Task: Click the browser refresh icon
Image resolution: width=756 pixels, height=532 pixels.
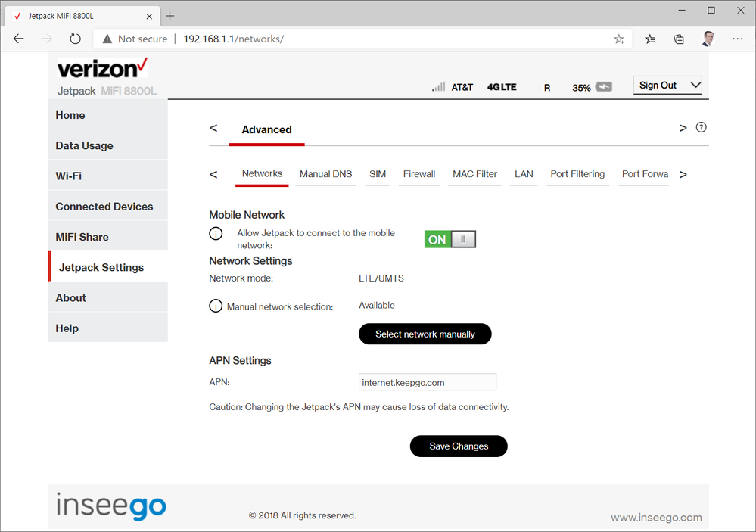Action: [x=75, y=39]
